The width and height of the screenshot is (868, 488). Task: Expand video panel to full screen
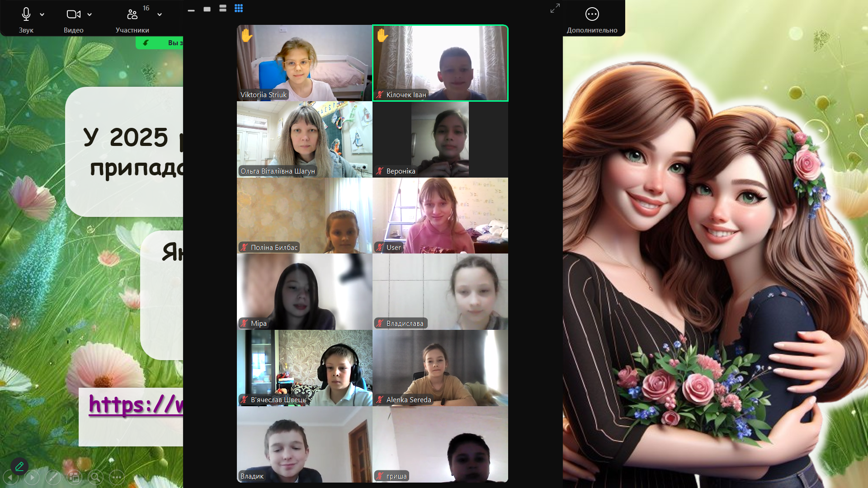pyautogui.click(x=555, y=8)
